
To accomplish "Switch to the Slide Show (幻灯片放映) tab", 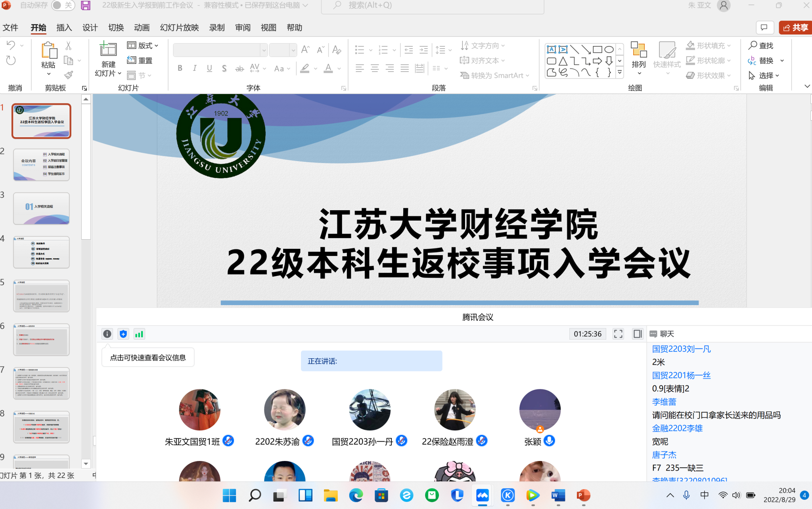I will pos(179,28).
